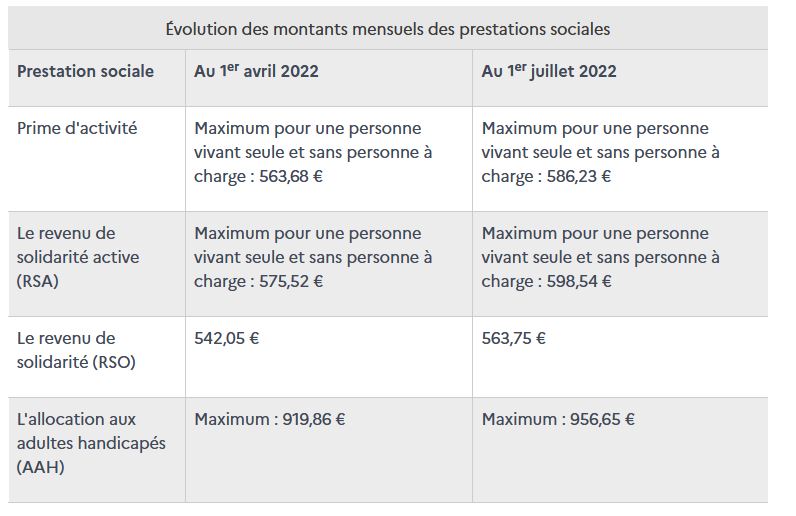Select the 'allocation aux adultes handicapés (AAH)' label
Screen dimensions: 796x516
[x=91, y=443]
